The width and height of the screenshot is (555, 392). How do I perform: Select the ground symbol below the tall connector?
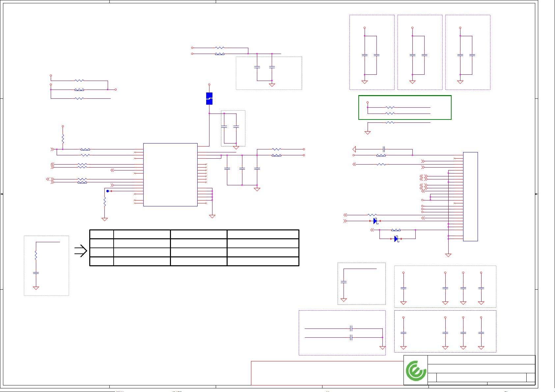pos(448,255)
